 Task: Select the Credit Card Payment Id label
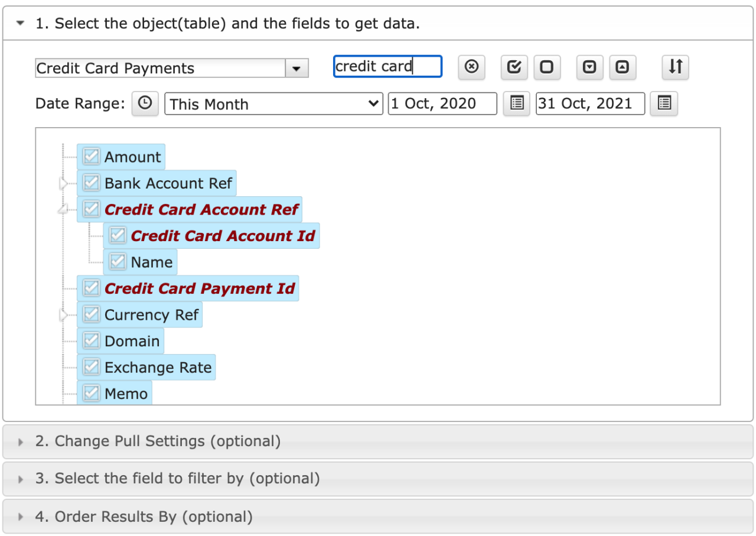(200, 288)
